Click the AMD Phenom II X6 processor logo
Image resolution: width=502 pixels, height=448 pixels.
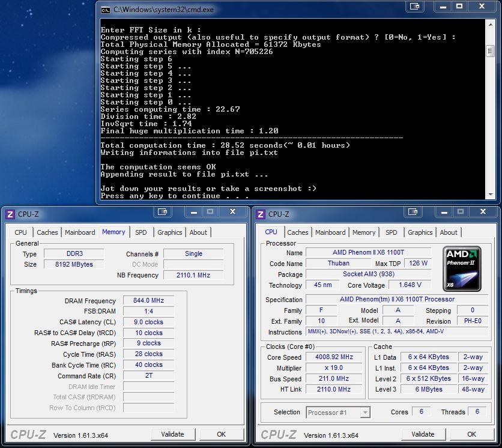tap(462, 268)
